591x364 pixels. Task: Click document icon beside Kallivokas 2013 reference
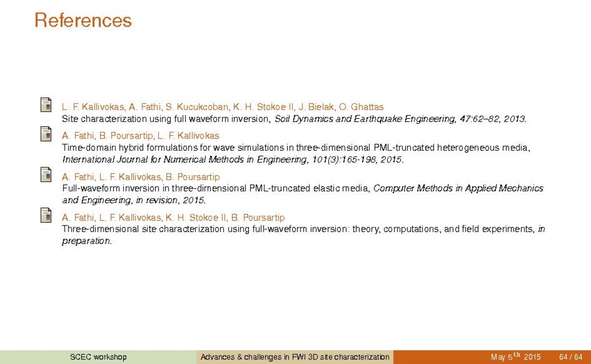(46, 105)
